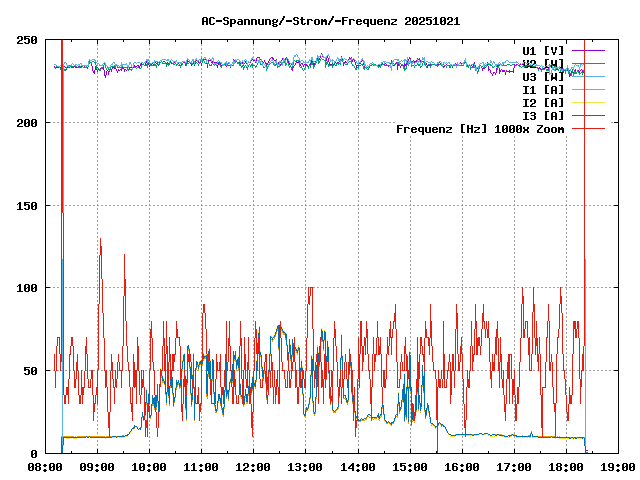Image resolution: width=640 pixels, height=480 pixels.
Task: Click the red line sample beside Frequenz legend
Action: coord(588,128)
